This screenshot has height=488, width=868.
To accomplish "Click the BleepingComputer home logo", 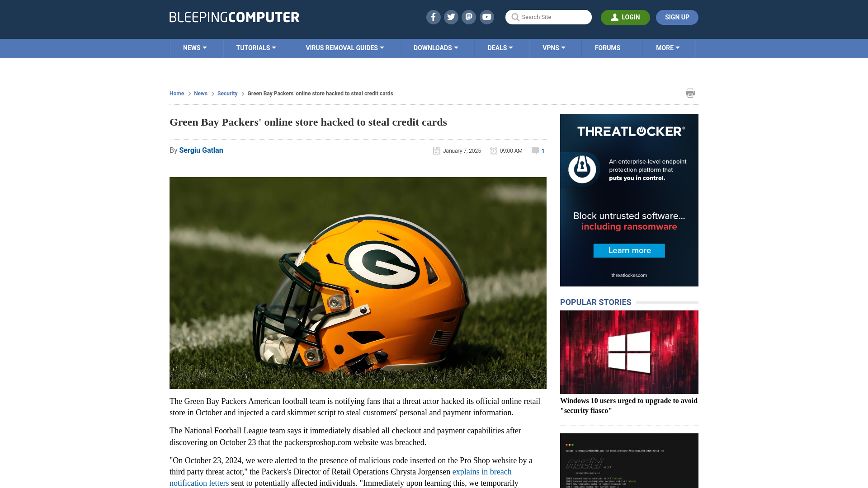I will pos(234,17).
